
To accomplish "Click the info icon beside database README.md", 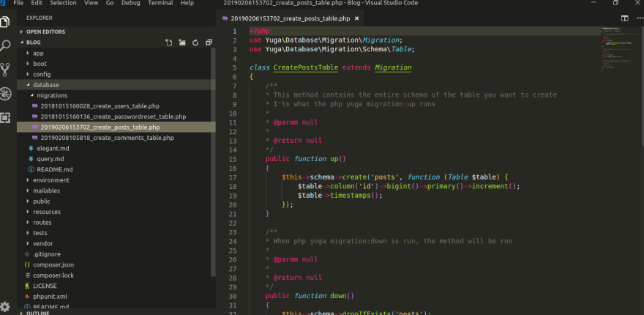I will pyautogui.click(x=31, y=169).
